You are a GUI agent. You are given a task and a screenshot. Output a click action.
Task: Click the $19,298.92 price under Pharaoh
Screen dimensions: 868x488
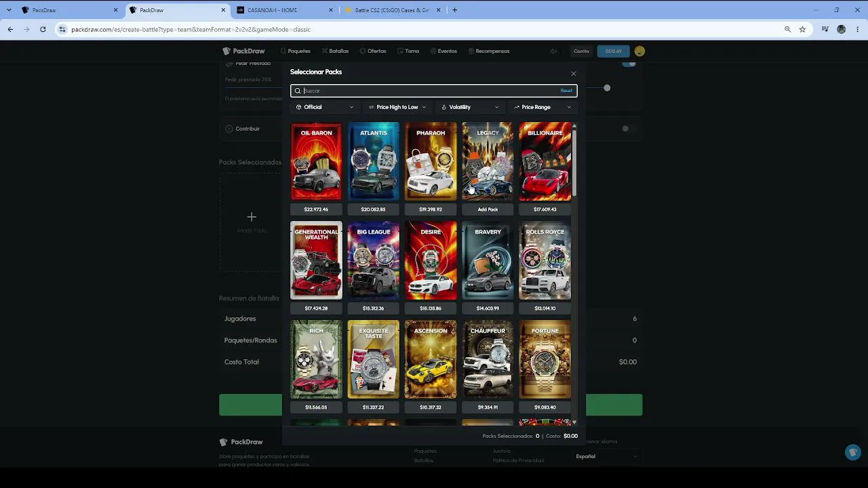click(431, 209)
